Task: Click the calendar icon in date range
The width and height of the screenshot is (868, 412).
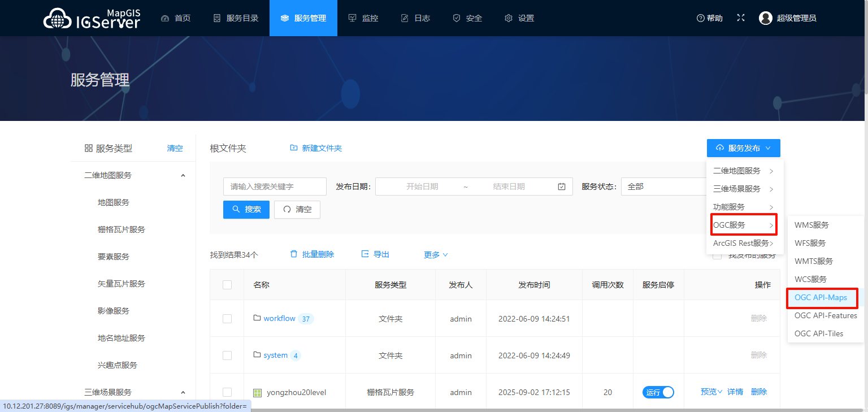Action: 561,187
